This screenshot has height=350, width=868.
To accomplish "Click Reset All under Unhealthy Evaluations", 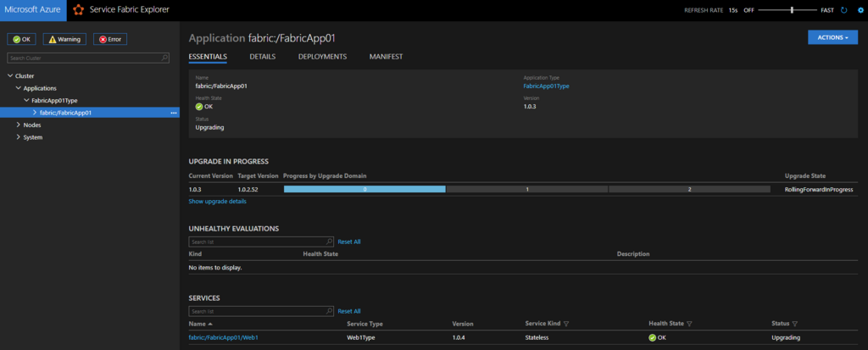I will click(349, 242).
